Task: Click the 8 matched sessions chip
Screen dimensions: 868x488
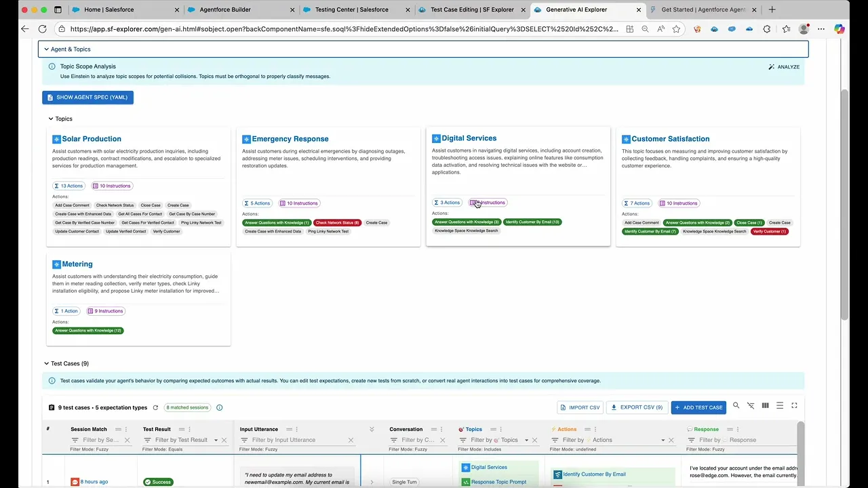Action: [x=188, y=407]
